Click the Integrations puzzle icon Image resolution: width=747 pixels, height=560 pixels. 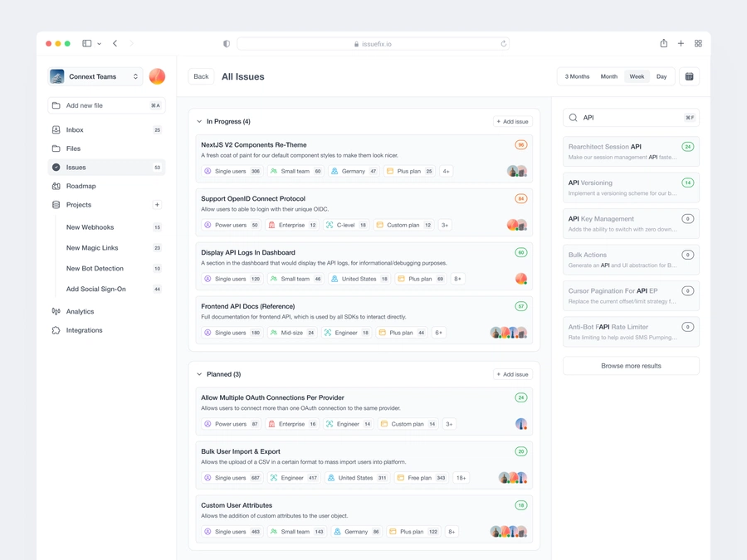point(56,330)
